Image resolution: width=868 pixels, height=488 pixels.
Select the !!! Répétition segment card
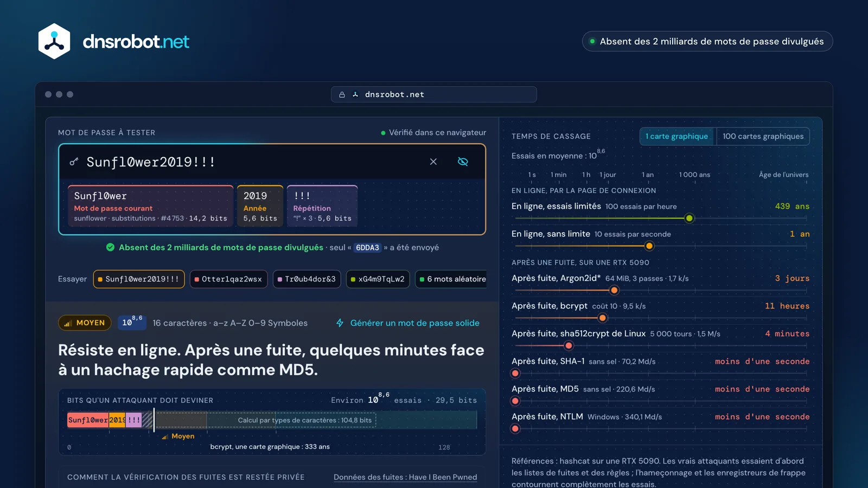point(322,206)
